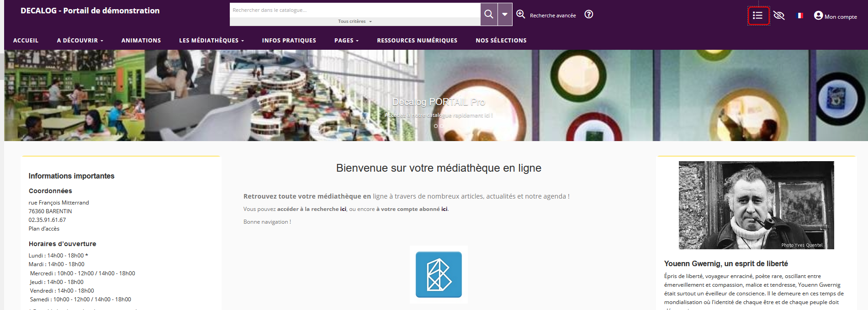This screenshot has height=310, width=868.
Task: Click the Accédez à notre catalogue banner caption
Action: pyautogui.click(x=439, y=115)
